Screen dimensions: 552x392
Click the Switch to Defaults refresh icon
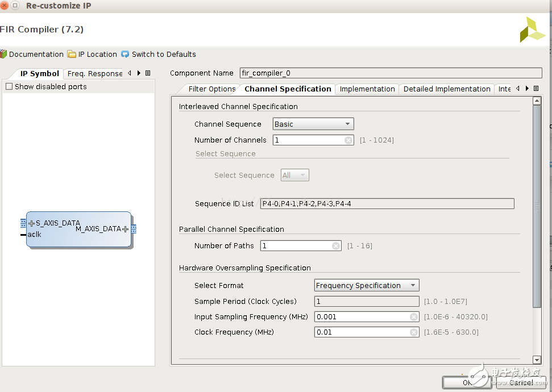tap(125, 55)
